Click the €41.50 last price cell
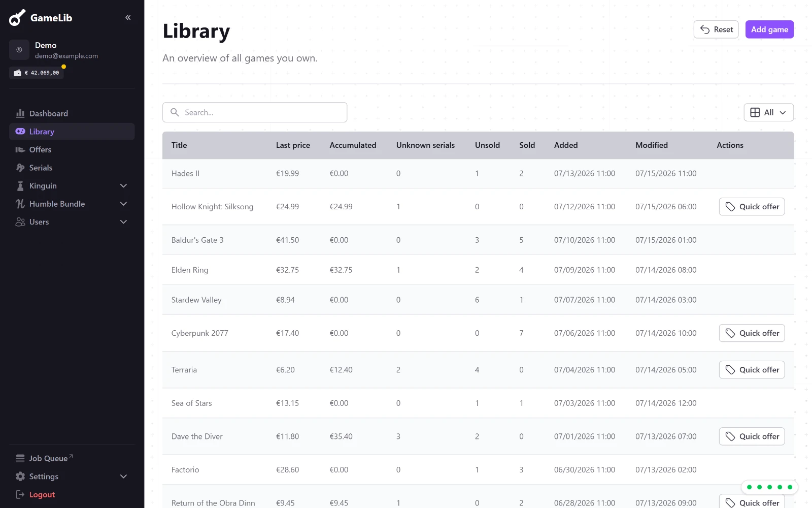This screenshot has width=812, height=508. tap(287, 240)
